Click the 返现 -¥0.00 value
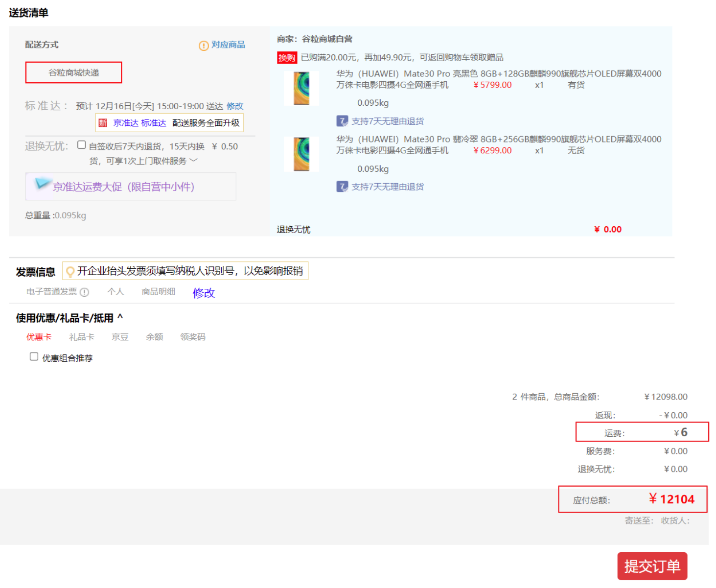716x588 pixels. [x=673, y=415]
